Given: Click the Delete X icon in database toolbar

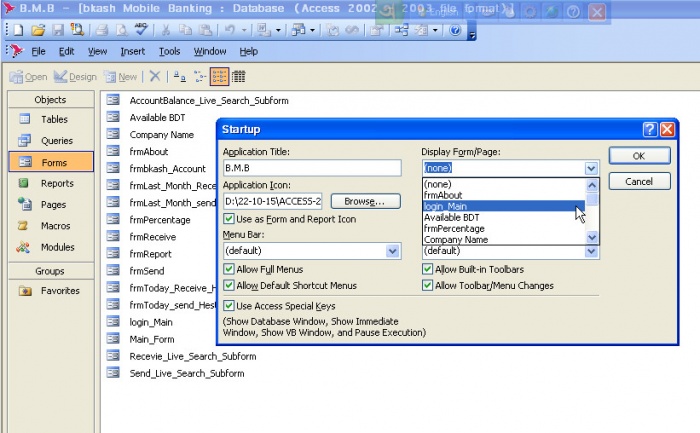Looking at the screenshot, I should coord(154,76).
